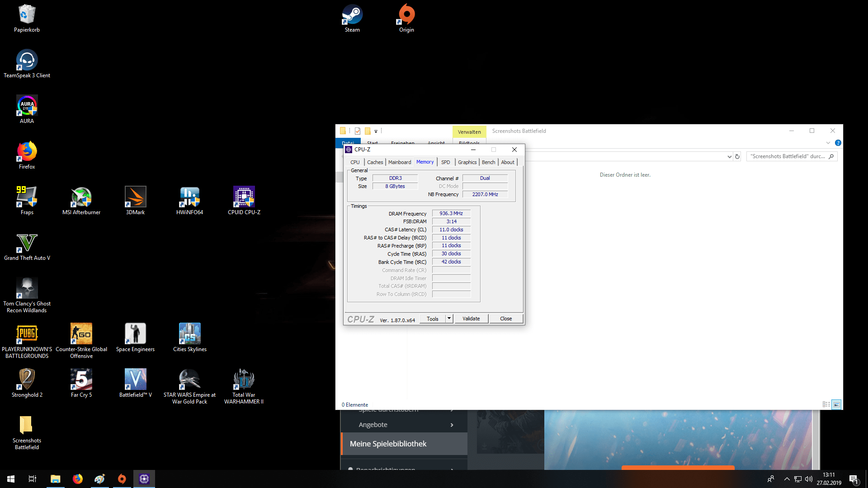Open the volume control in system tray
This screenshot has height=488, width=868.
(809, 479)
